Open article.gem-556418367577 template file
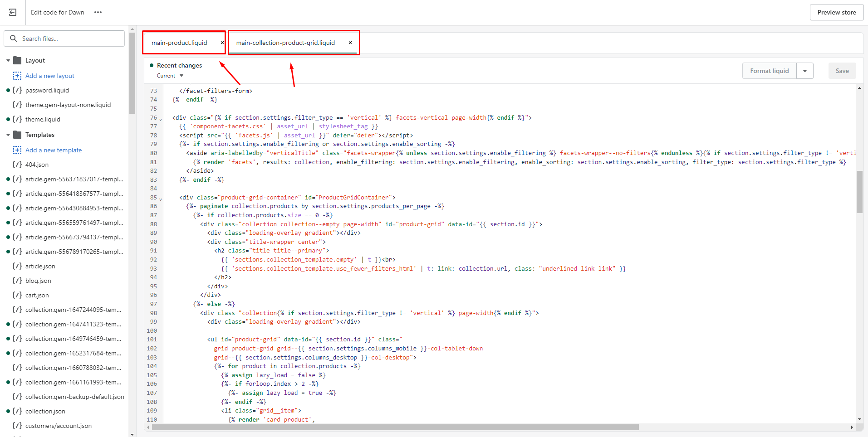This screenshot has height=437, width=868. [x=74, y=194]
